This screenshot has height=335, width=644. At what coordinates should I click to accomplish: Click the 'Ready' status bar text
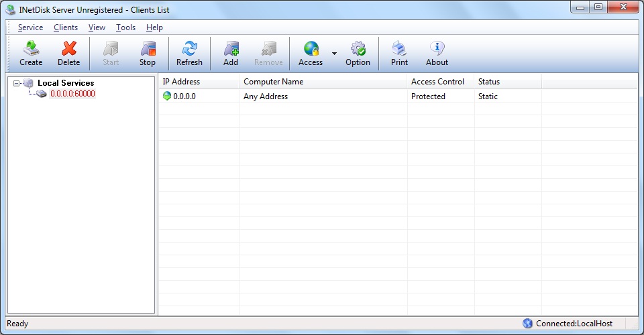click(17, 324)
